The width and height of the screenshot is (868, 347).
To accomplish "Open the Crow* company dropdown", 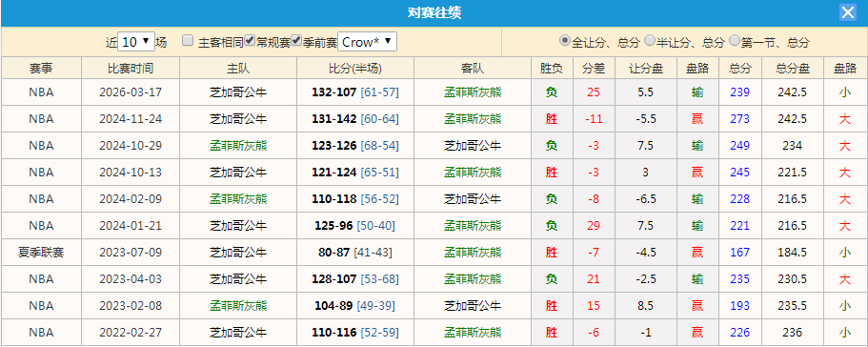I will pyautogui.click(x=367, y=42).
